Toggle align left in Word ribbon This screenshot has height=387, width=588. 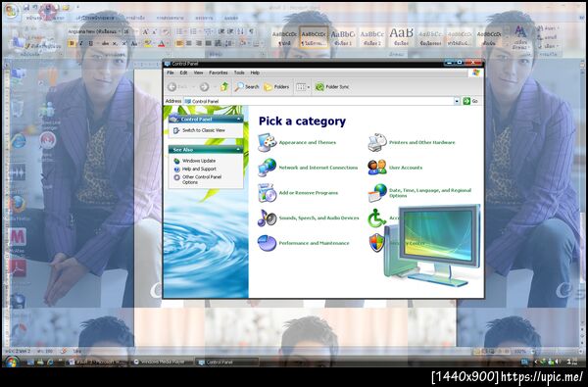pos(179,44)
